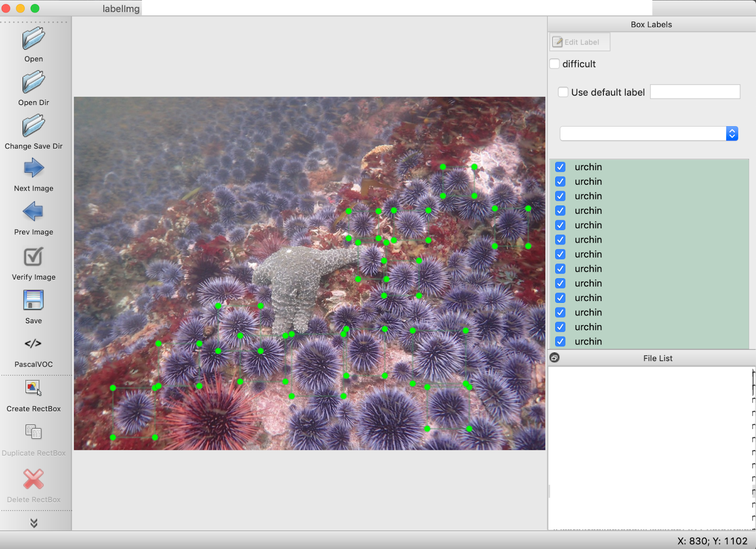This screenshot has height=549, width=756.
Task: Close the labelImg window with red button
Action: (x=6, y=9)
